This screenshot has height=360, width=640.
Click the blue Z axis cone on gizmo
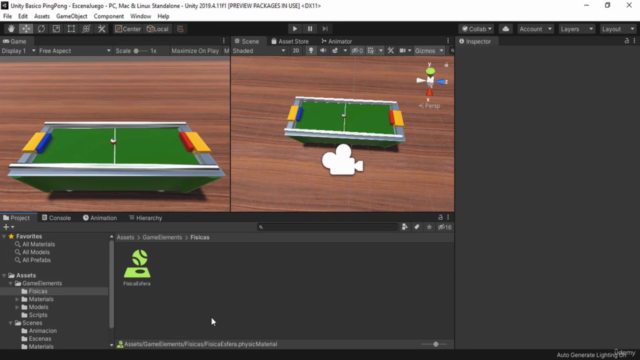click(440, 82)
